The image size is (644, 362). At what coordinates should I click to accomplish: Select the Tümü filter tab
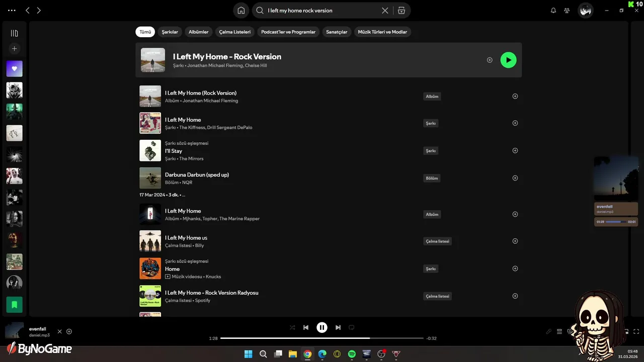[x=145, y=32]
